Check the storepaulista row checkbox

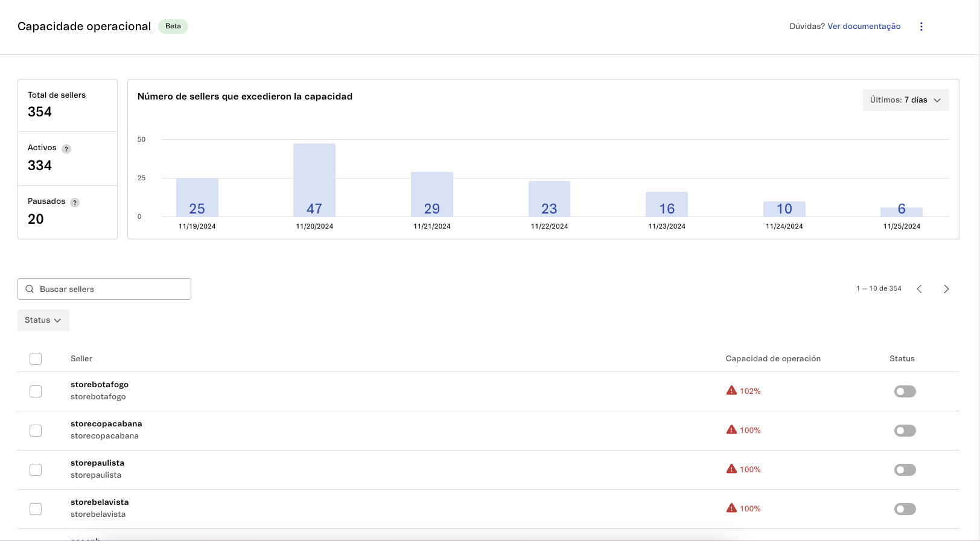coord(36,470)
